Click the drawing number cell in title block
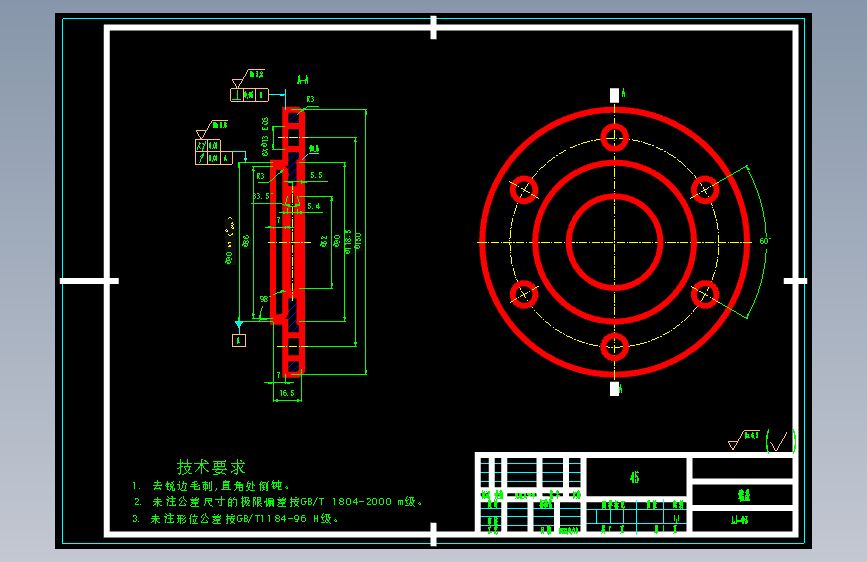This screenshot has height=562, width=867. 743,520
